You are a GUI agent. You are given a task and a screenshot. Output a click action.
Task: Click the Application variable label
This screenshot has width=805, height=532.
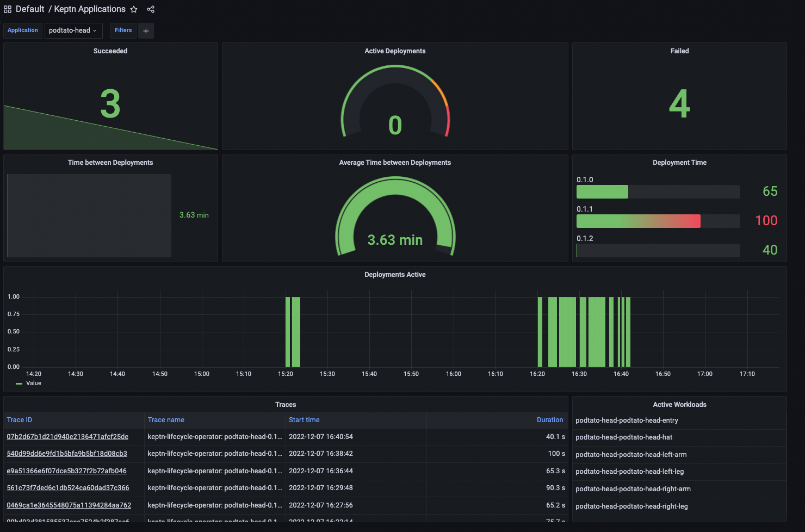(22, 30)
